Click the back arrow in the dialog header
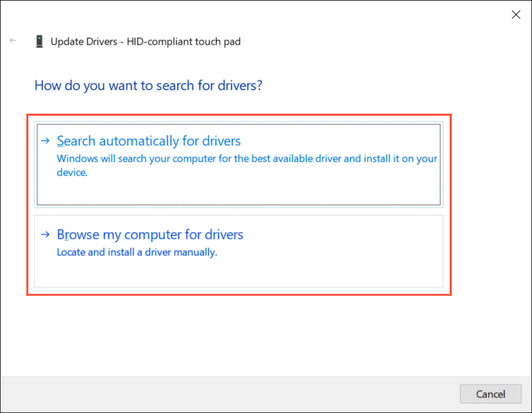The width and height of the screenshot is (532, 413). [13, 41]
